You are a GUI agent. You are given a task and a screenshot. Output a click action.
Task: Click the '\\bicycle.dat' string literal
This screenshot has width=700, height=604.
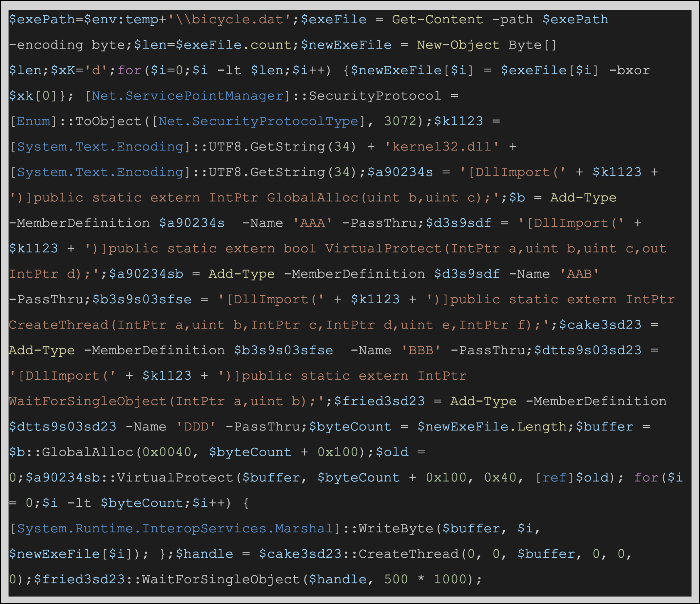[x=230, y=19]
